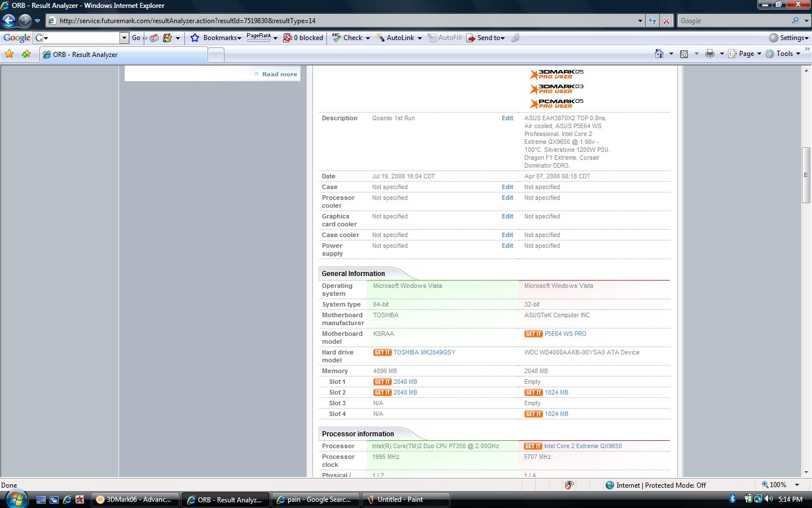Click the Print icon
This screenshot has height=508, width=812.
point(710,54)
